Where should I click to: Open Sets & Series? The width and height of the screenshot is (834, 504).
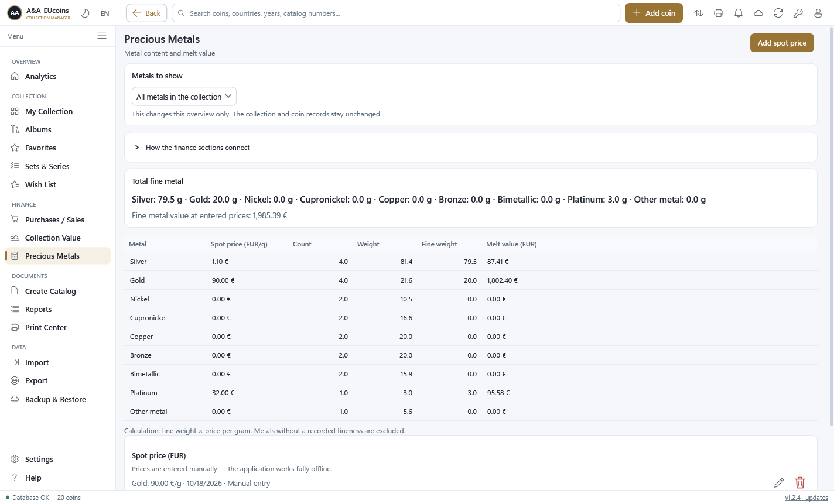tap(57, 167)
